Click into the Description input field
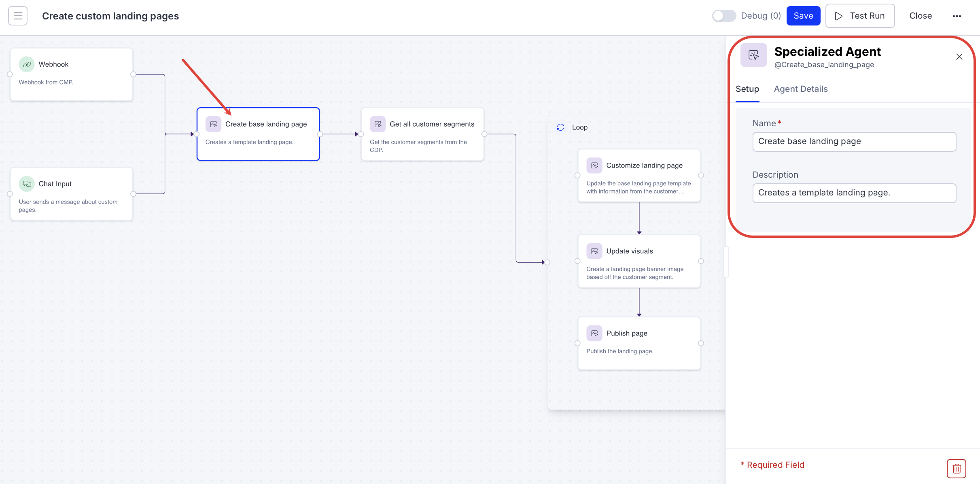 click(x=854, y=193)
